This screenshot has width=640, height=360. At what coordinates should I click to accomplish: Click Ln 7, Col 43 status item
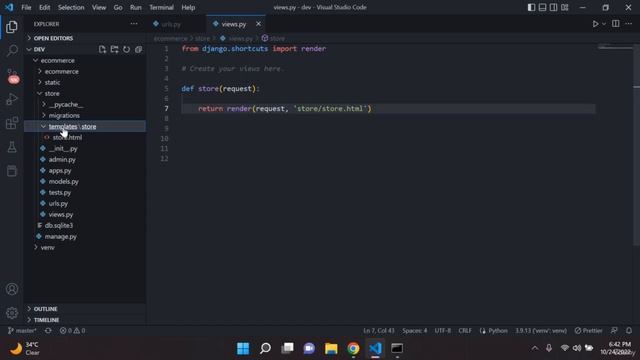click(x=379, y=331)
